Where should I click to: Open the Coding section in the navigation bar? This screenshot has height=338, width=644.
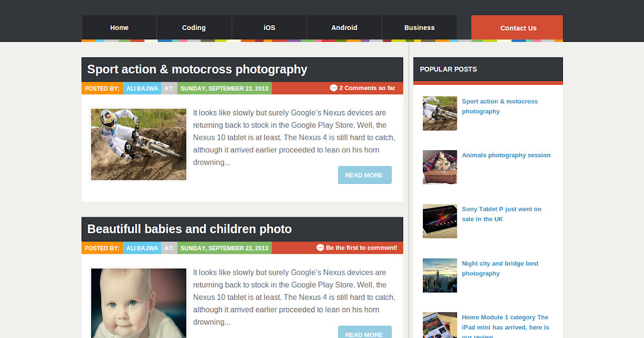194,27
